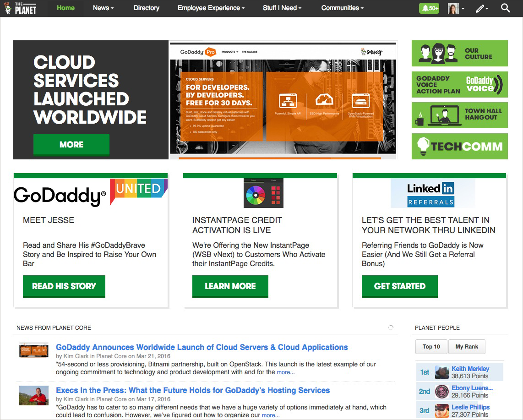Screen dimensions: 523x420
Task: Expand the Employee Experience menu
Action: [211, 8]
